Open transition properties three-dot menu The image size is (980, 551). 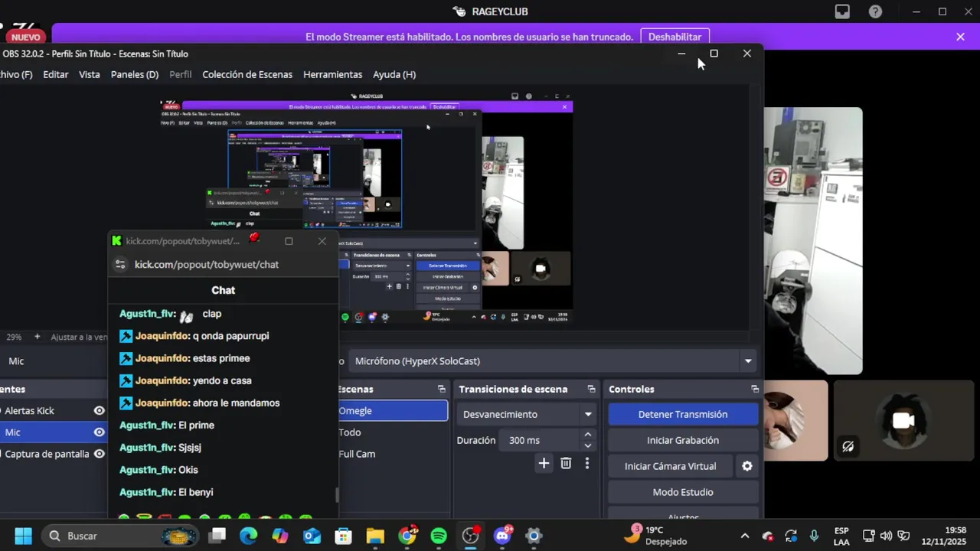(x=587, y=463)
